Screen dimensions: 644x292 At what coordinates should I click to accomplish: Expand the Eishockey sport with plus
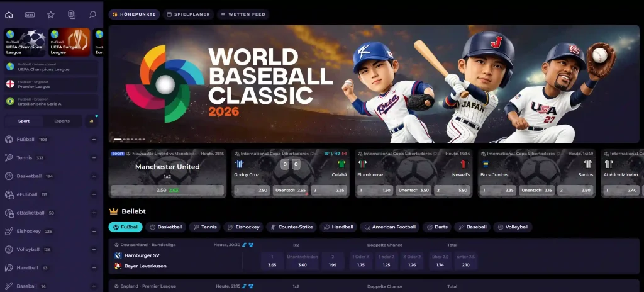pos(94,231)
